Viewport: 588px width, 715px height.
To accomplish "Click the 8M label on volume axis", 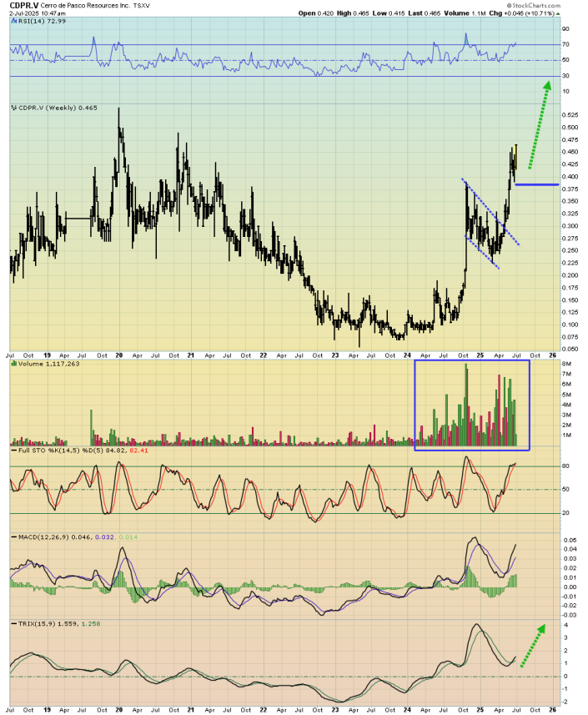I will 567,364.
